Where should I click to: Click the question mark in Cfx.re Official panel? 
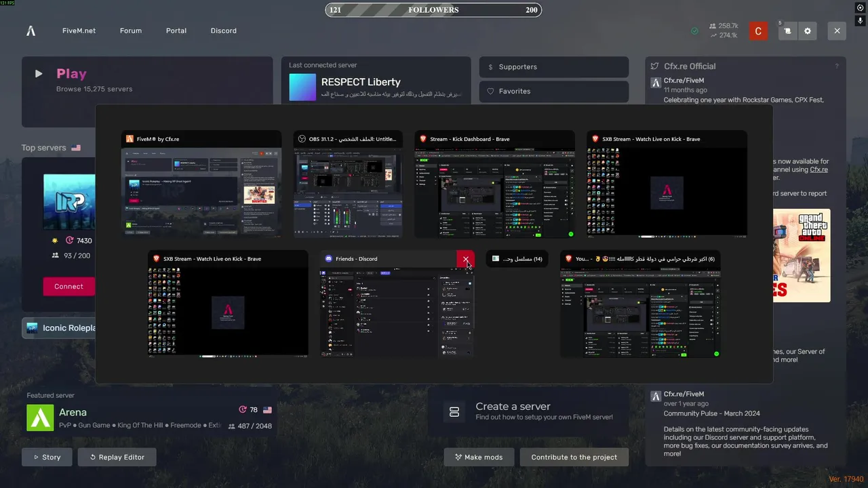click(837, 66)
